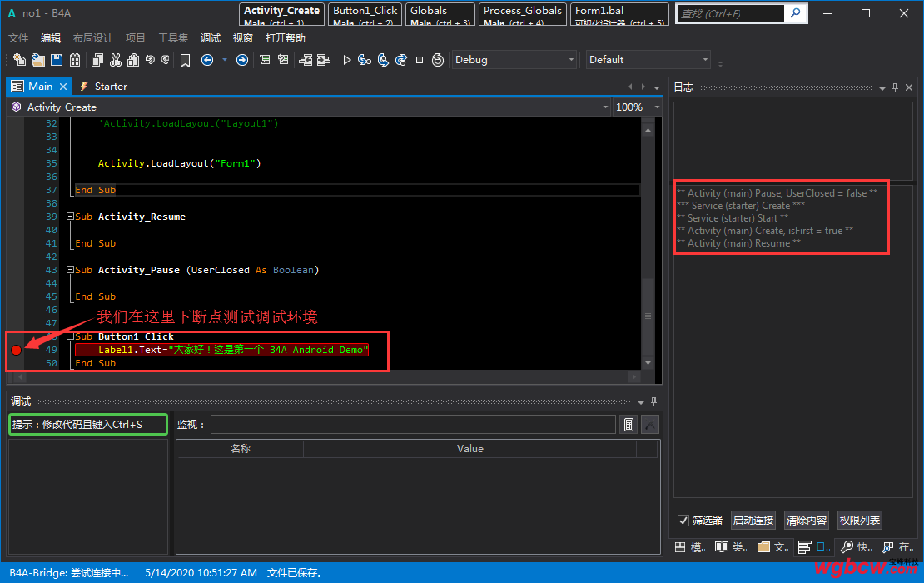
Task: Open the 文件 menu
Action: 18,38
